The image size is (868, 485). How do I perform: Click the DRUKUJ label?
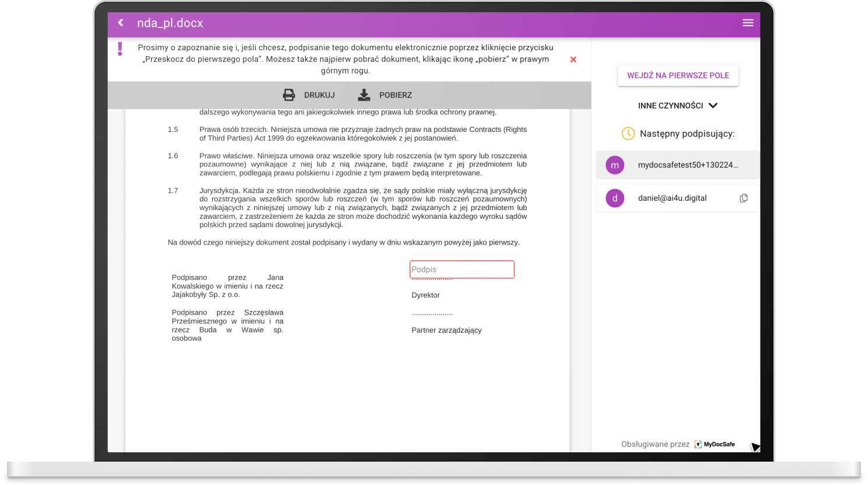coord(319,95)
